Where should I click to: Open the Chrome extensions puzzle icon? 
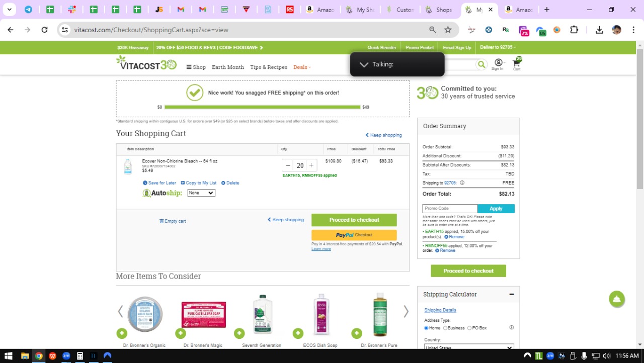(x=574, y=30)
